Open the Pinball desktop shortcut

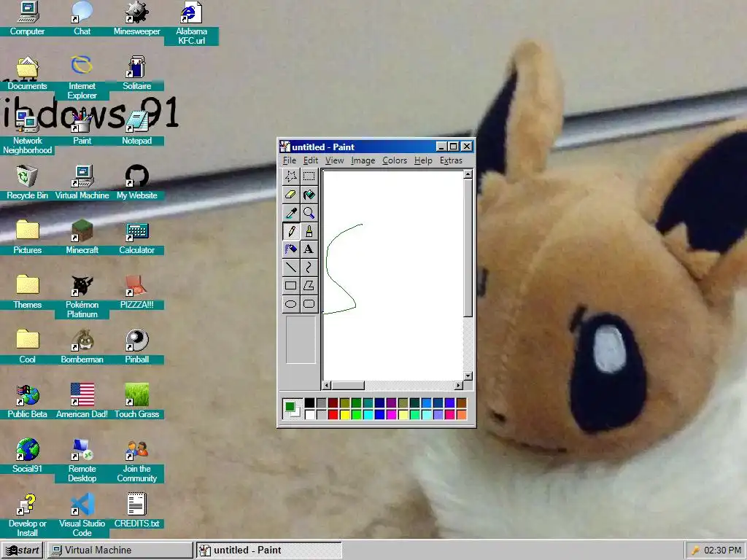(136, 346)
